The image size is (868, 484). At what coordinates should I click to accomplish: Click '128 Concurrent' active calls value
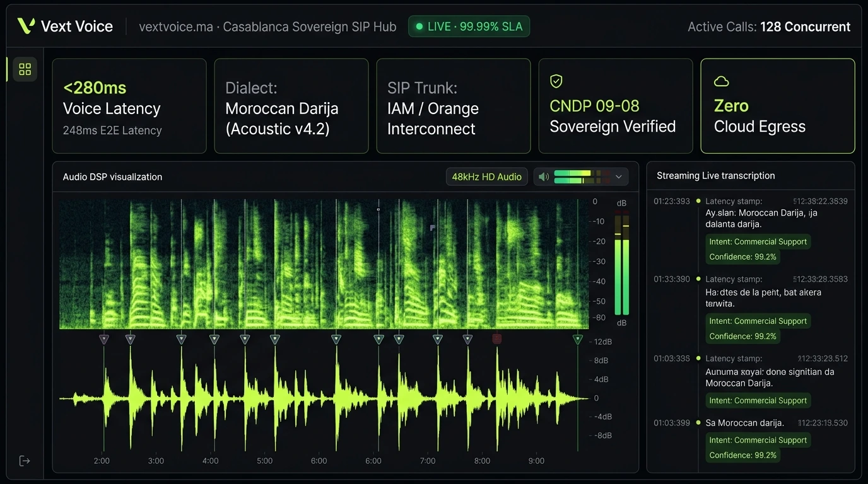click(805, 26)
